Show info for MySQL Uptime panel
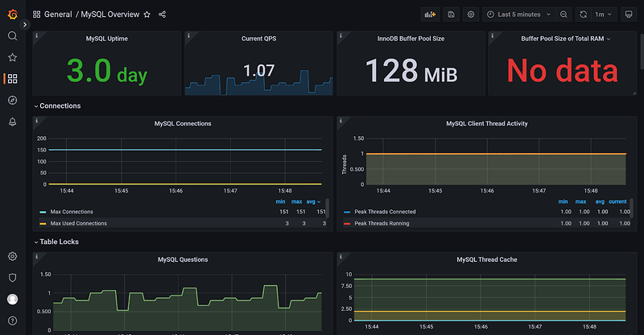The image size is (644, 335). 36,35
